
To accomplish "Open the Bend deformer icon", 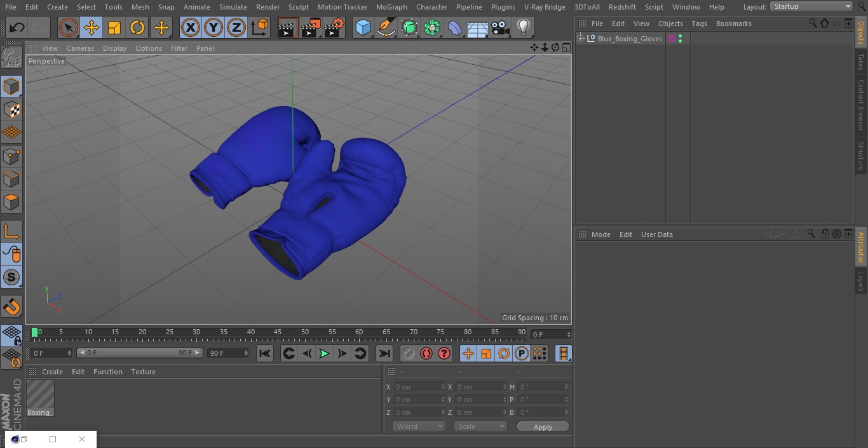I will click(455, 27).
